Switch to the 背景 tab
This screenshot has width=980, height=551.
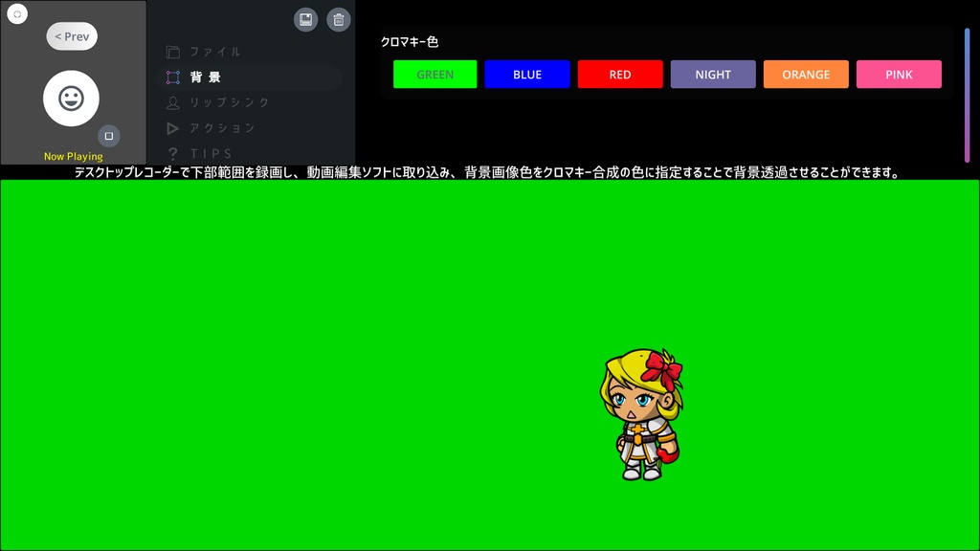[x=207, y=77]
